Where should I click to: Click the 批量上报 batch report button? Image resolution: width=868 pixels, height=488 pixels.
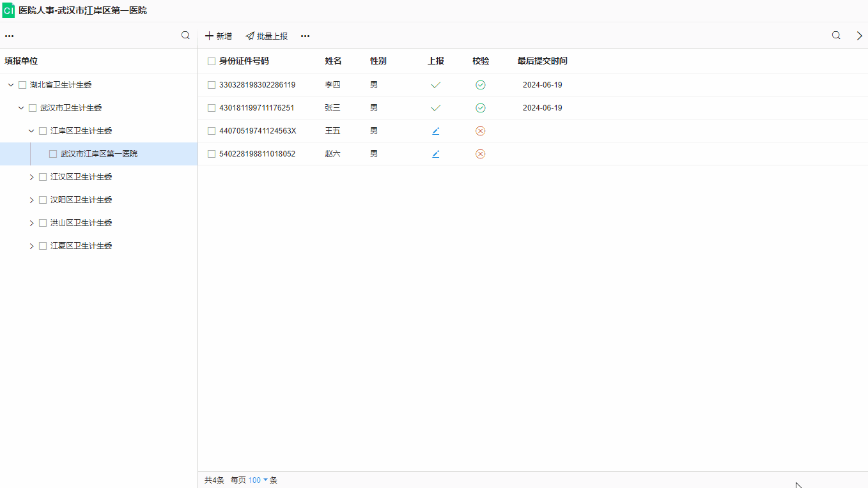click(267, 36)
